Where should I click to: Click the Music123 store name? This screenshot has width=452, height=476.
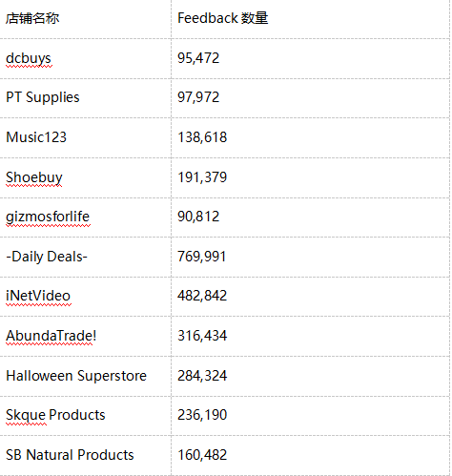click(36, 137)
